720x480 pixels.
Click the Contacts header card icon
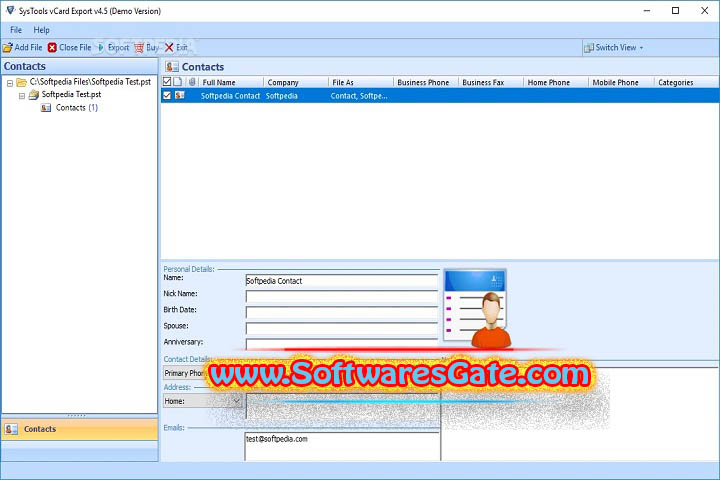coord(172,67)
